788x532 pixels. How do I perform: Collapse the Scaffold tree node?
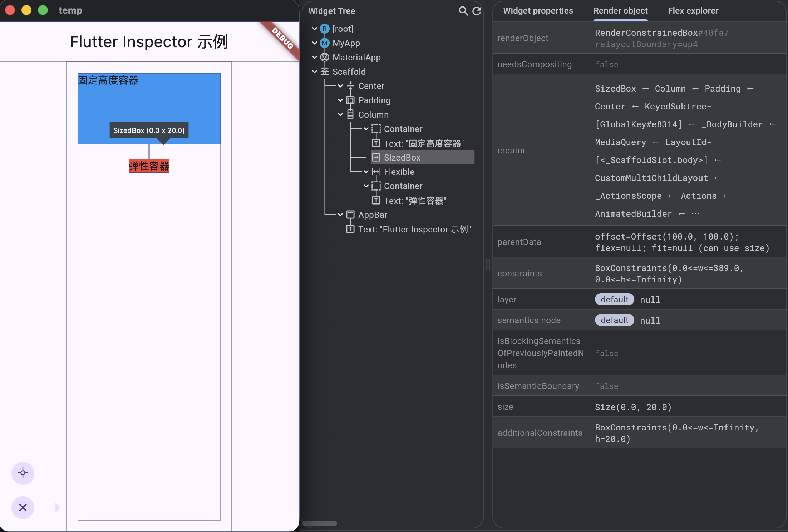click(315, 72)
